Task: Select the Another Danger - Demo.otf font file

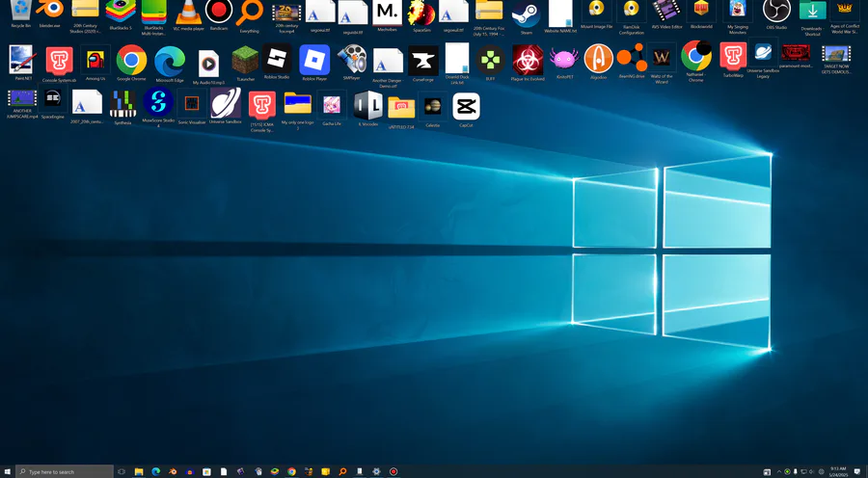Action: (388, 66)
